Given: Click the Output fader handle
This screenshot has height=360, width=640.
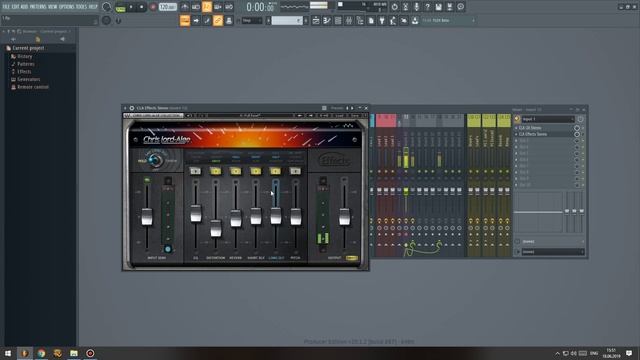Looking at the screenshot, I should tap(344, 217).
